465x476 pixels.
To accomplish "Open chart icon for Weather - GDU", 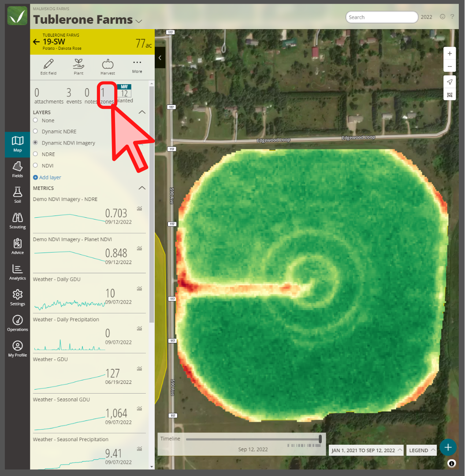I will tap(140, 368).
